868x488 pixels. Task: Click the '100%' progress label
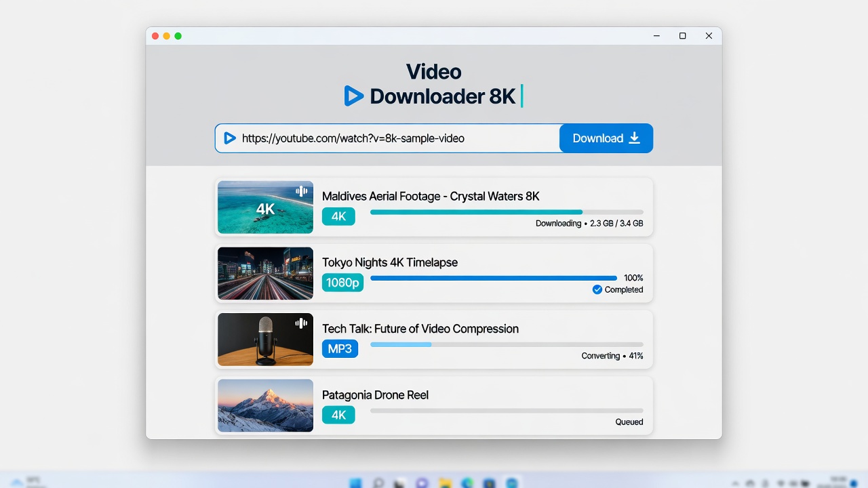(633, 278)
